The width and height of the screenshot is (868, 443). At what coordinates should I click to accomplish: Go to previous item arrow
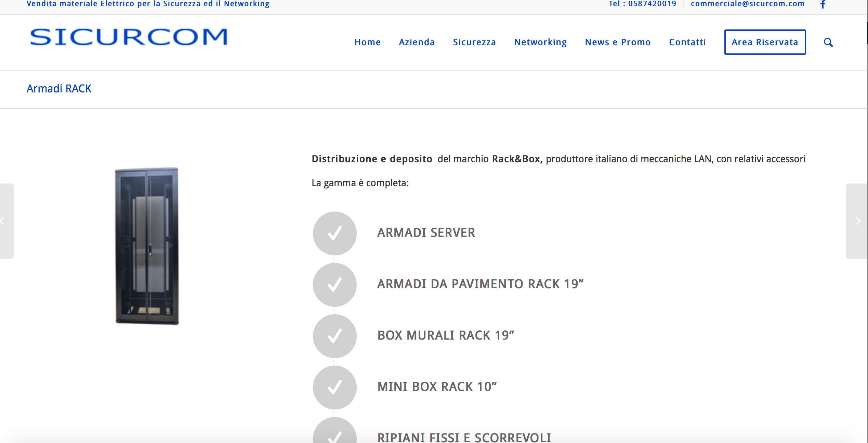click(6, 221)
